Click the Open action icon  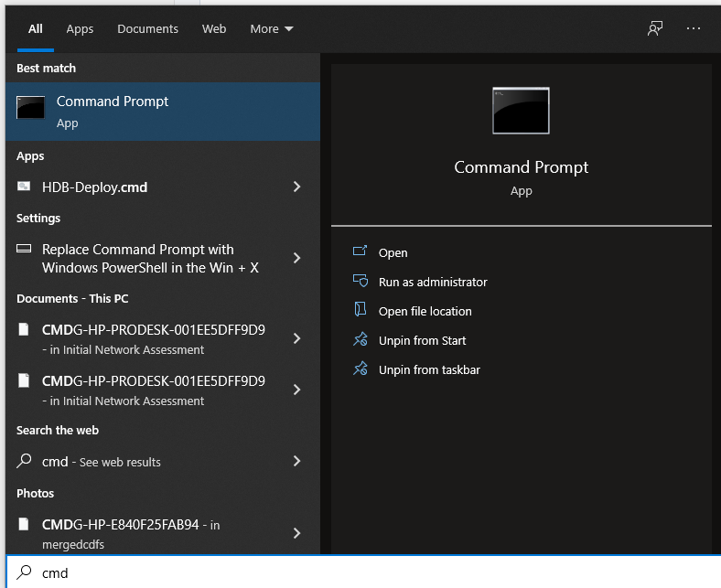(x=360, y=251)
